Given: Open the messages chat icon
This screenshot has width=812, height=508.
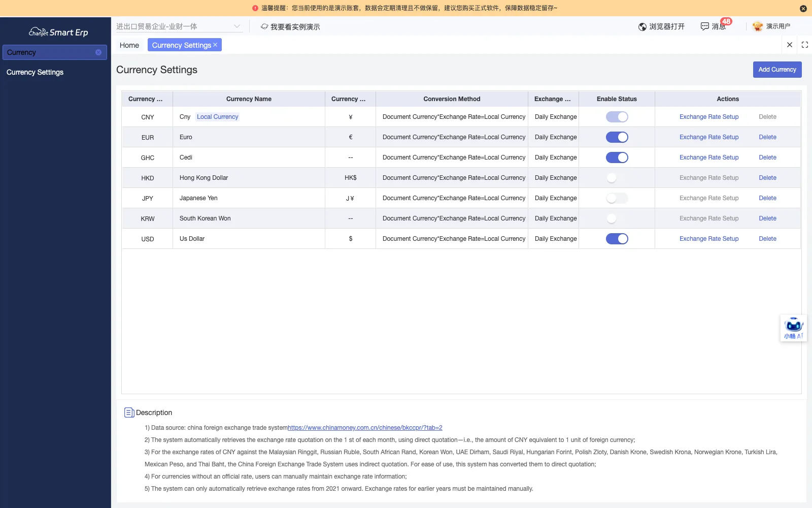Looking at the screenshot, I should 705,26.
